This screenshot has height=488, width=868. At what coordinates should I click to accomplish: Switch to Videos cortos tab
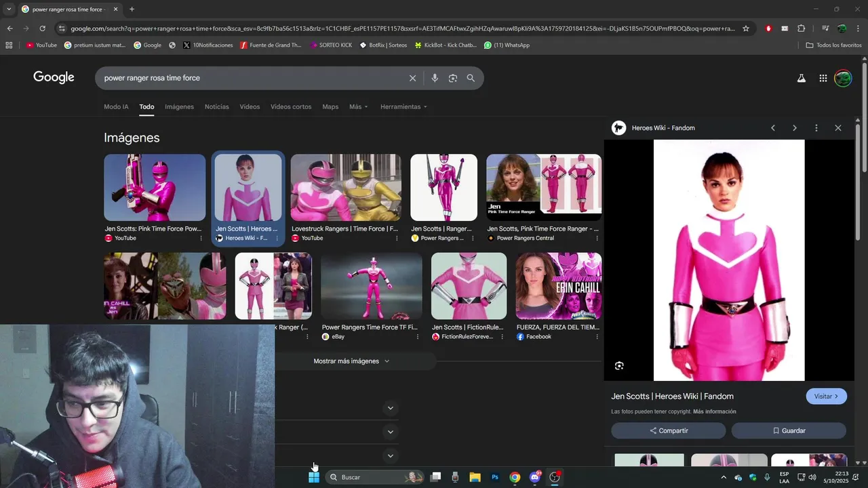(x=291, y=107)
